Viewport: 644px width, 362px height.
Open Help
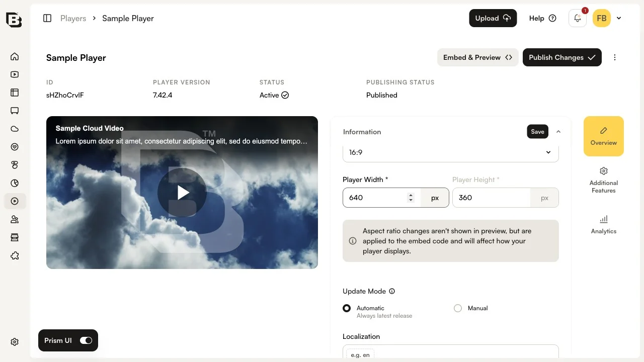(x=542, y=18)
